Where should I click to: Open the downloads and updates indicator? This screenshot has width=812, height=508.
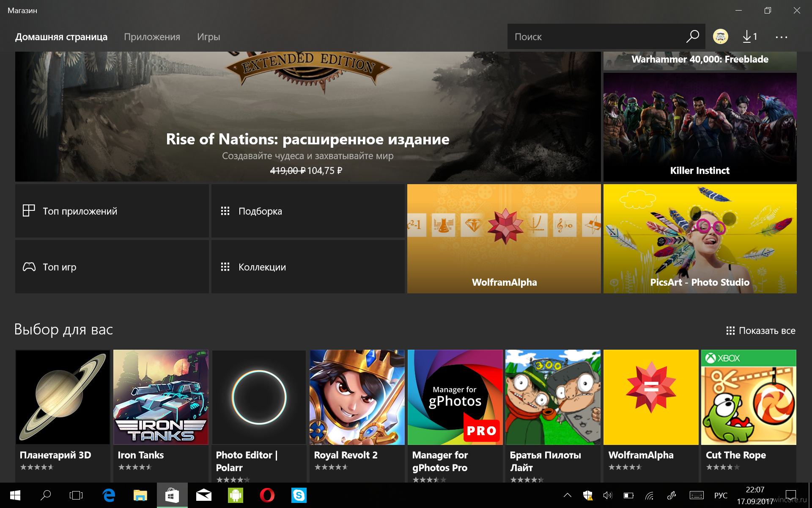(750, 36)
